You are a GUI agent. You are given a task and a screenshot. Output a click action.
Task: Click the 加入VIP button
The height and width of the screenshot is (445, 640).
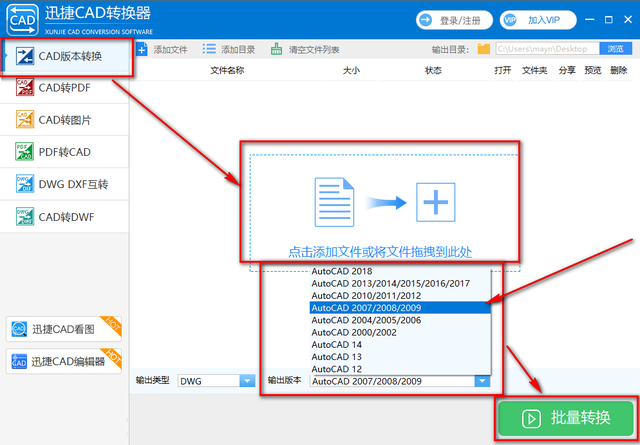538,20
